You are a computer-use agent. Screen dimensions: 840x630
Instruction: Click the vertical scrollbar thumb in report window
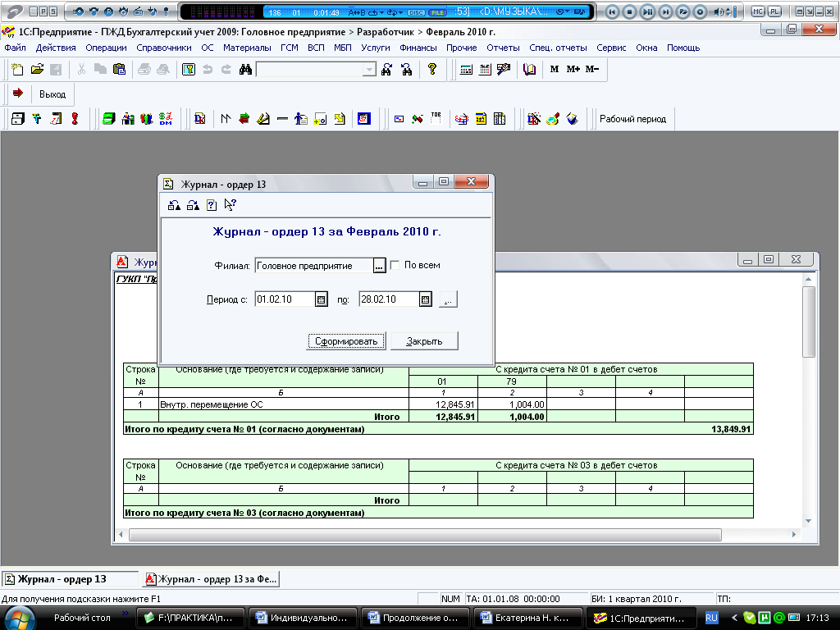(808, 322)
